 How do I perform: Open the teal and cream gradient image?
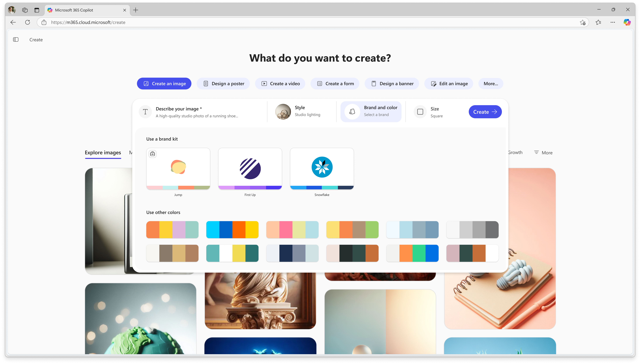click(x=380, y=322)
